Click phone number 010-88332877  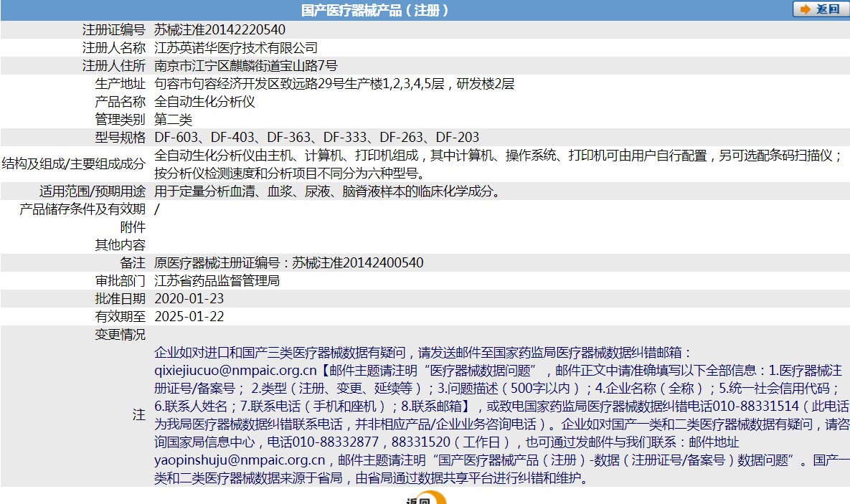336,442
